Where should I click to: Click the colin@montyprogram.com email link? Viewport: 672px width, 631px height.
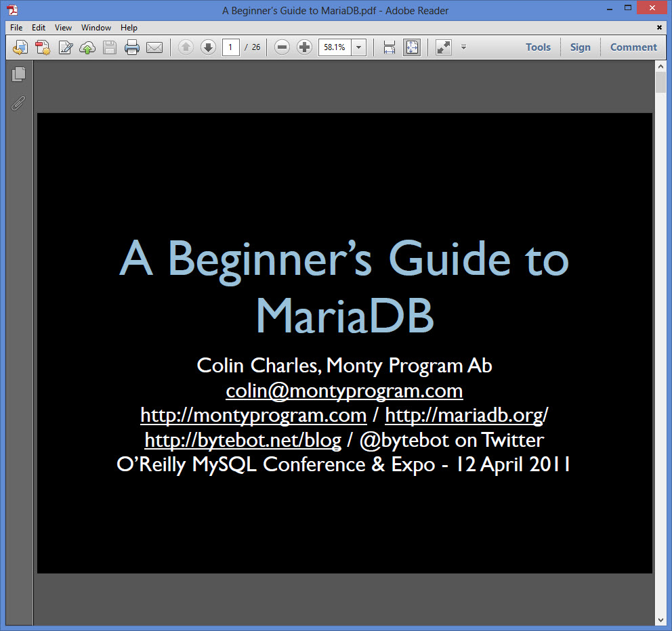pyautogui.click(x=344, y=391)
